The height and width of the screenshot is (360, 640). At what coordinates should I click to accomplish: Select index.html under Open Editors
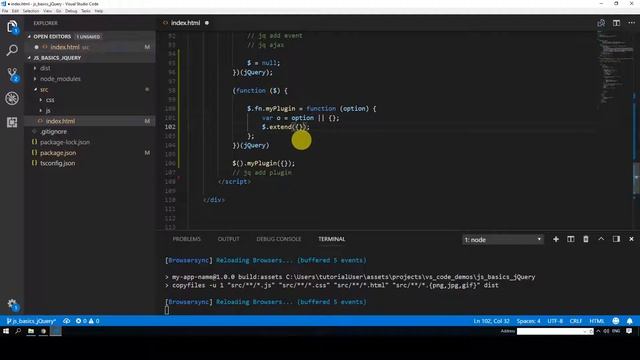(65, 47)
